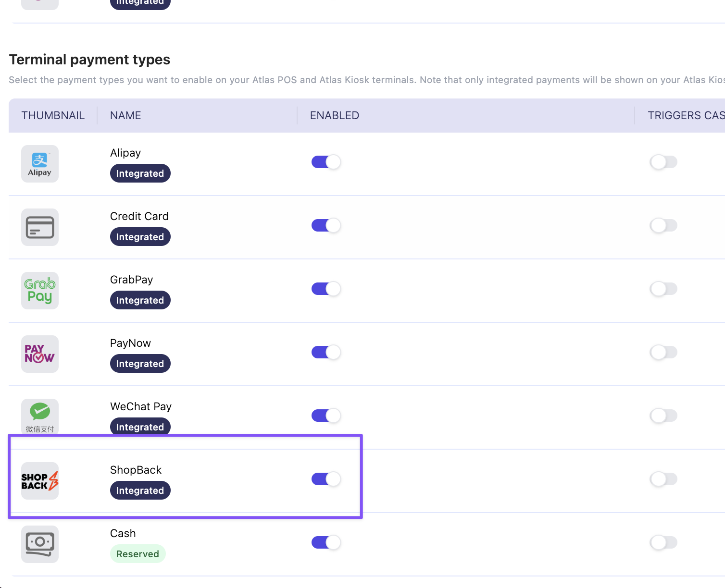Click the WeChat Pay name text
Image resolution: width=725 pixels, height=588 pixels.
tap(141, 406)
